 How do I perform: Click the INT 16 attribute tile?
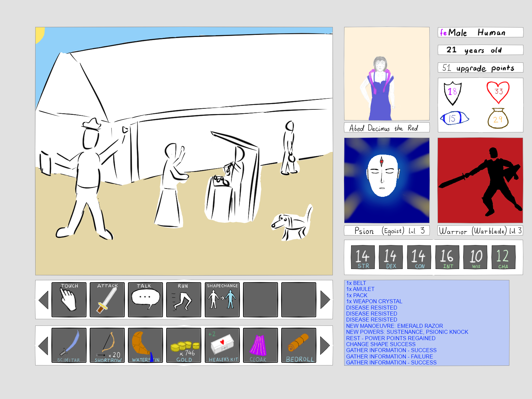[447, 257]
